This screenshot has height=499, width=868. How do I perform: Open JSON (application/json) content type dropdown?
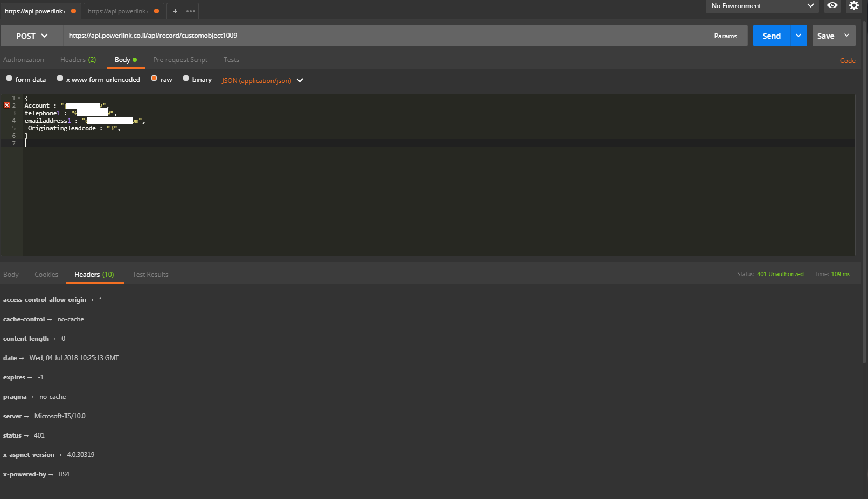[262, 81]
